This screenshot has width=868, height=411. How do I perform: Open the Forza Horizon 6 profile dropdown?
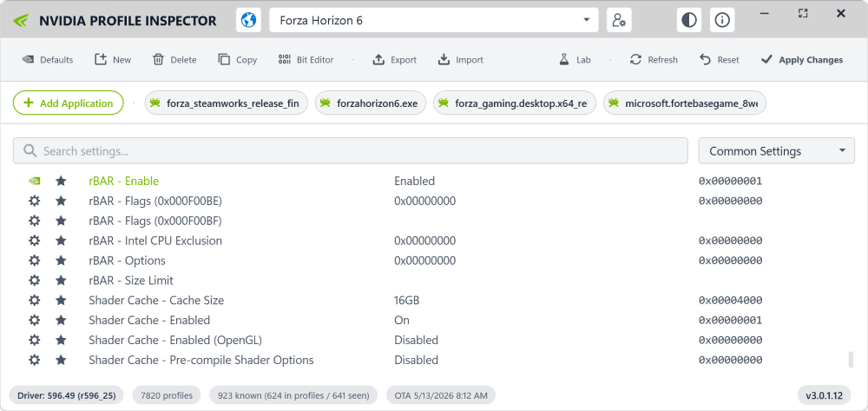[433, 21]
